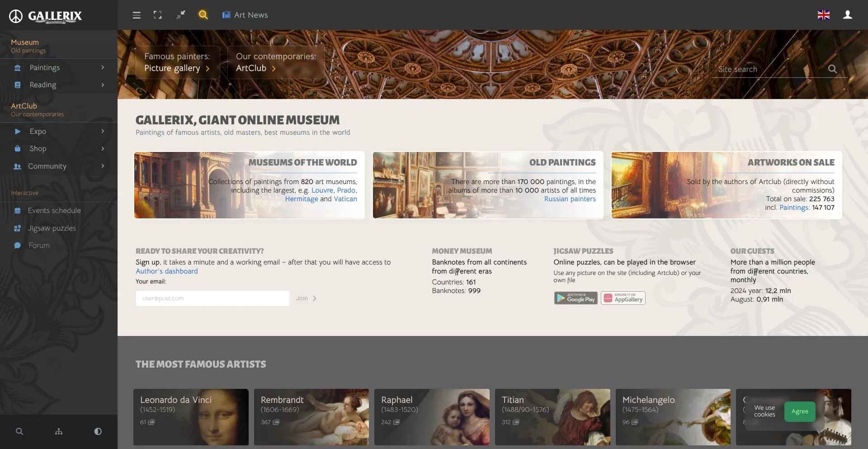Open the Author's dashboard link
868x449 pixels.
tap(167, 271)
